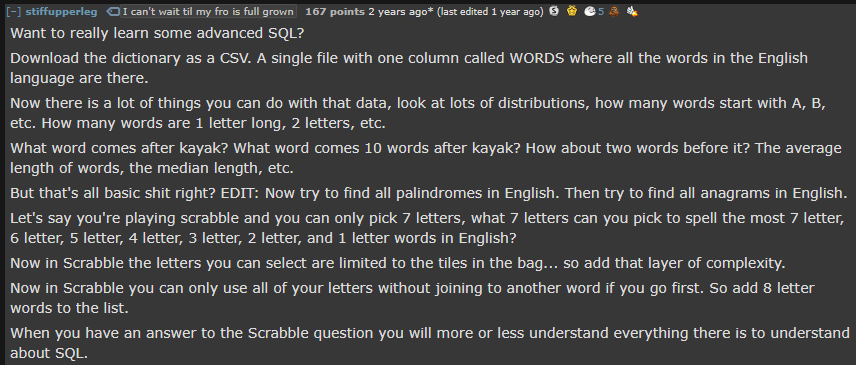Click the last award icon in the row

[632, 11]
